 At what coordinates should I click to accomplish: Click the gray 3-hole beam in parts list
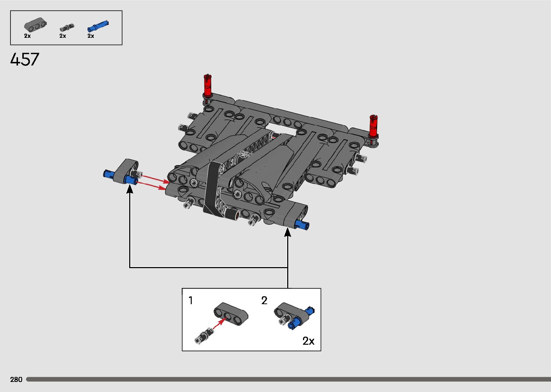[x=35, y=25]
